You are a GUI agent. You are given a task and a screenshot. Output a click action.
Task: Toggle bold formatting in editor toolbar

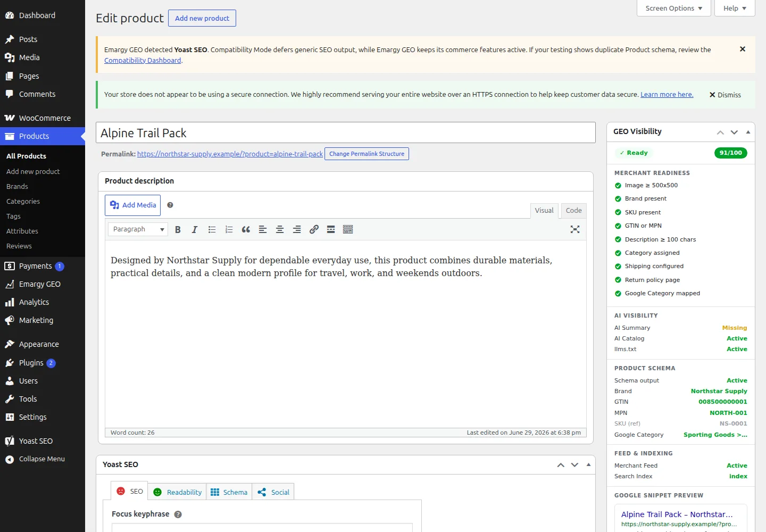[178, 229]
